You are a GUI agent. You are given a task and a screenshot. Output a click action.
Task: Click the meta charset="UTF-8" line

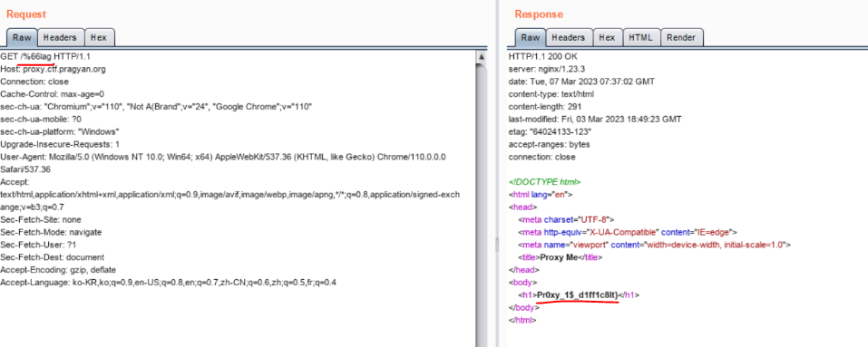[x=566, y=219]
